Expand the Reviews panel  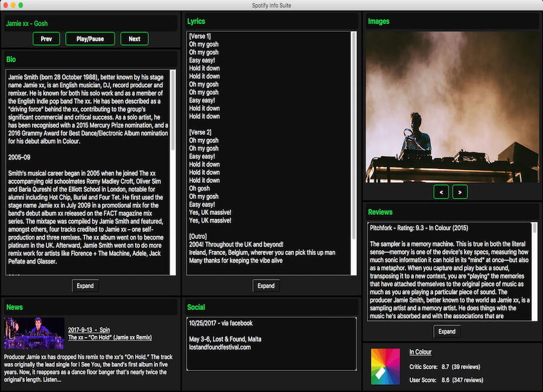point(446,332)
